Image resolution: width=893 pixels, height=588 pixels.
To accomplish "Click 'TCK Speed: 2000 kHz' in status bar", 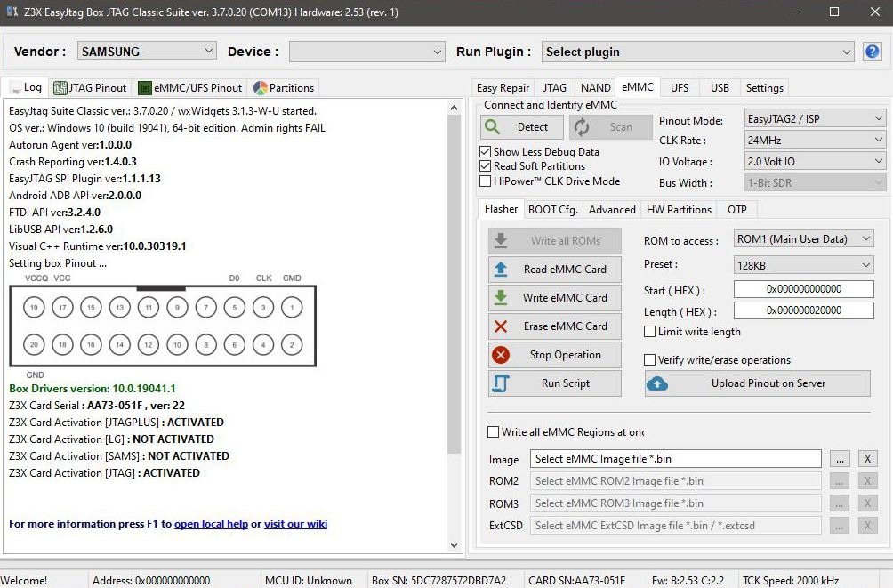I will (x=791, y=581).
